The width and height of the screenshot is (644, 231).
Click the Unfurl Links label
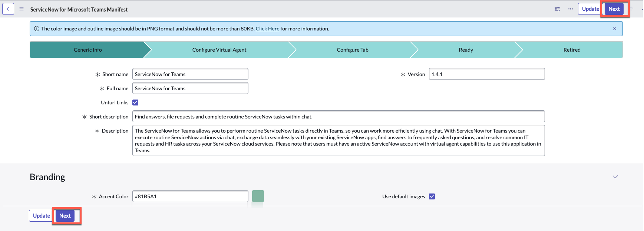115,103
